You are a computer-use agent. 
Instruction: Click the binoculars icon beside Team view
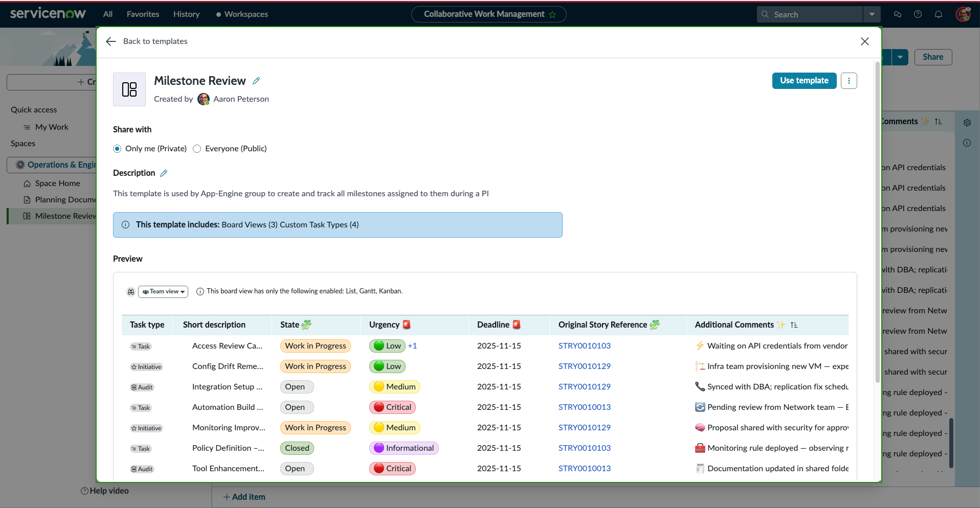[x=131, y=292]
